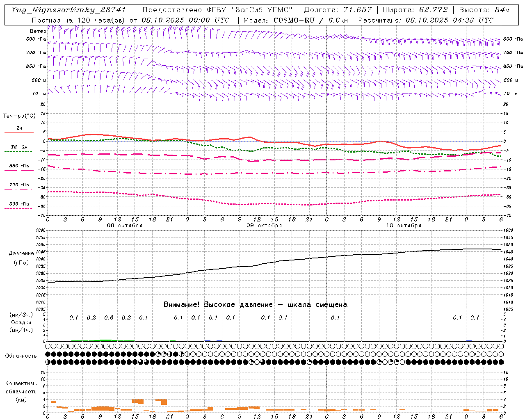Screen dimensions: 525x420
Task: Click the red line sample under '2м' legend
Action: [19, 132]
